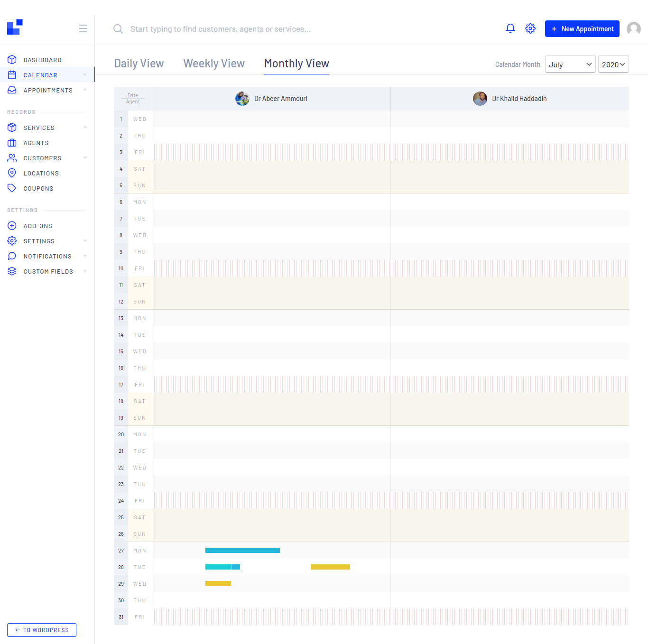Switch to Weekly View tab
Screen dimensions: 648x644
213,63
